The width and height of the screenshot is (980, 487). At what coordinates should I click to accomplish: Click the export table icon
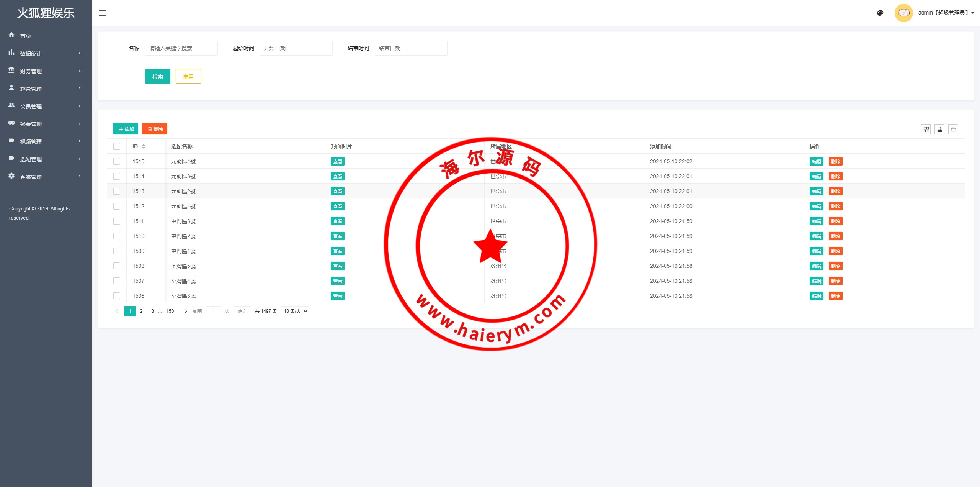(939, 130)
